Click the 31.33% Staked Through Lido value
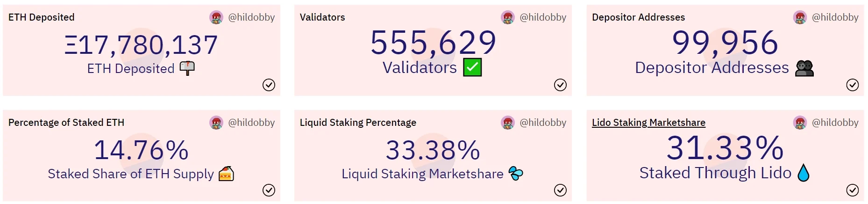Viewport: 868px width, 204px height. coord(725,148)
